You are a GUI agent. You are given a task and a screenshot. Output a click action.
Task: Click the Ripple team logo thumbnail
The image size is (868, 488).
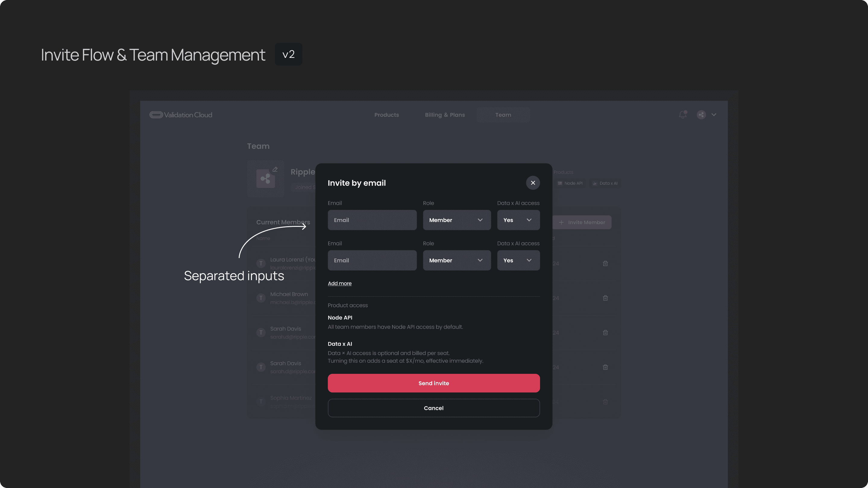(x=265, y=179)
